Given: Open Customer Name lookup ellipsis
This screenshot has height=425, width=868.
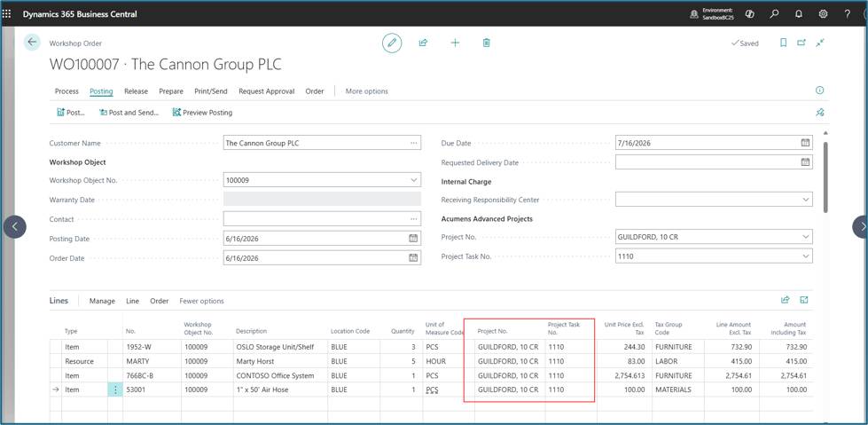Looking at the screenshot, I should (x=413, y=142).
